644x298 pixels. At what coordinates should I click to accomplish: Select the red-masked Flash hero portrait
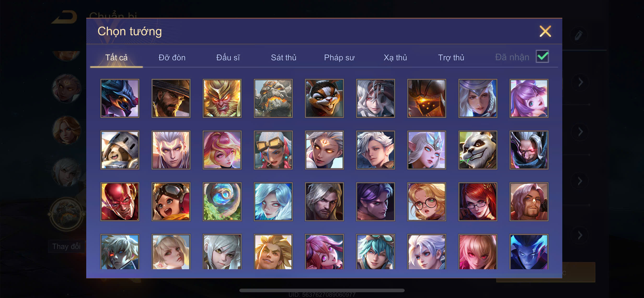(120, 202)
